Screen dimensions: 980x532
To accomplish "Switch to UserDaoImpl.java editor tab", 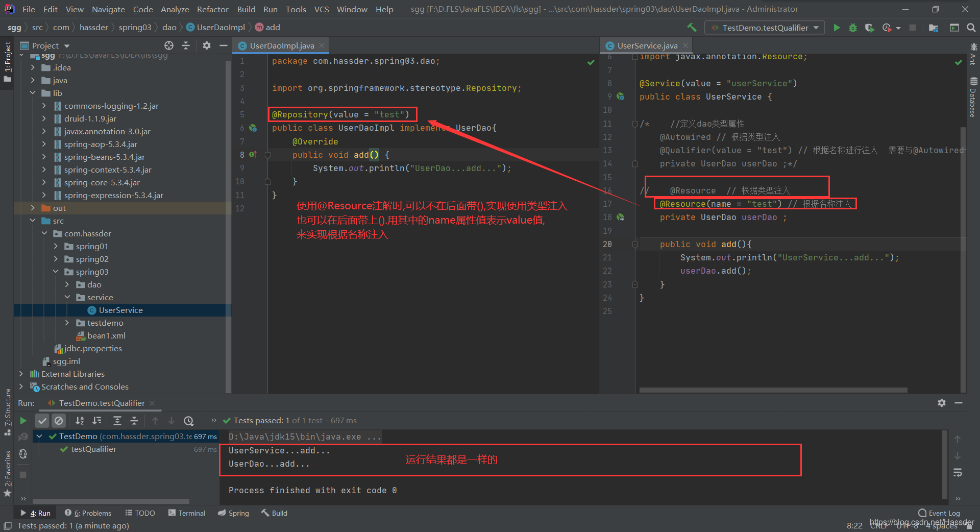I will pyautogui.click(x=282, y=45).
